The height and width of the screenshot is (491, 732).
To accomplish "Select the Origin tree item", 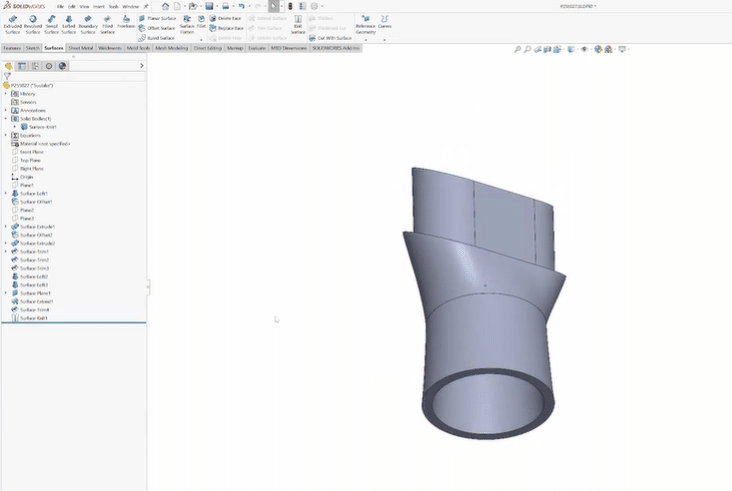I will tap(22, 177).
